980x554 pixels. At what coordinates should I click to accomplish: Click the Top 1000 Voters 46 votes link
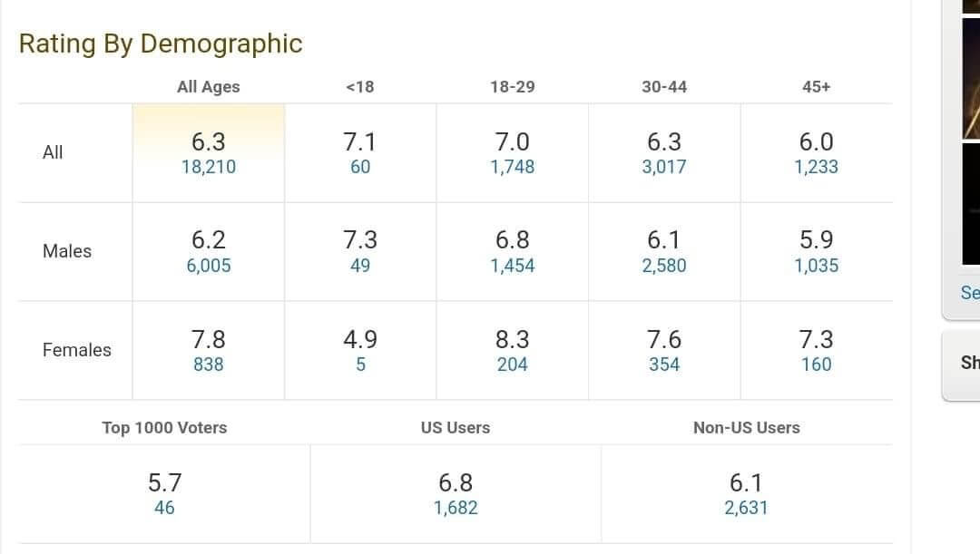(164, 508)
